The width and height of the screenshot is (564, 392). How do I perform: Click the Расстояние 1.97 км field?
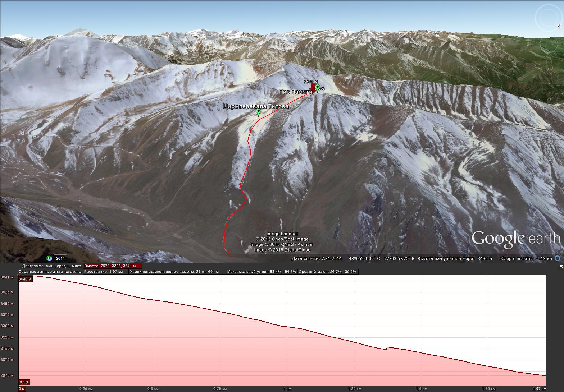pos(105,272)
